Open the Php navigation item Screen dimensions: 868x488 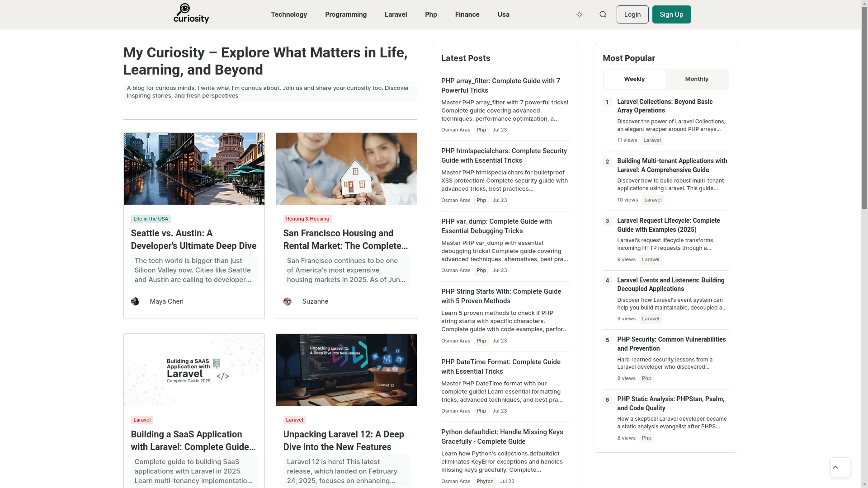click(431, 14)
